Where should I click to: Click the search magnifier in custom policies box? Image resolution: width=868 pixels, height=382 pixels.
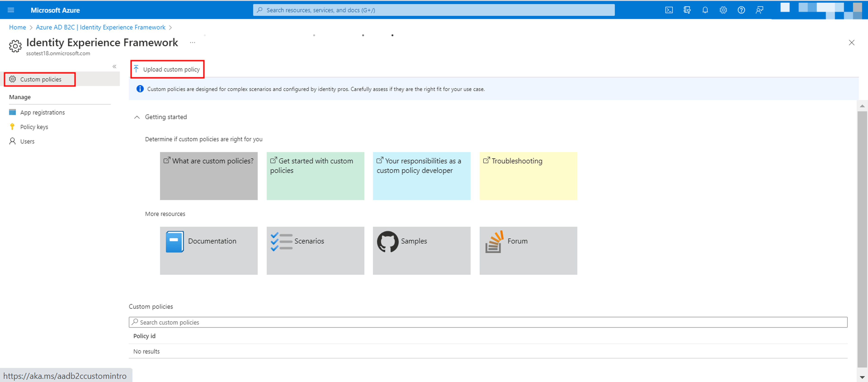pyautogui.click(x=135, y=322)
